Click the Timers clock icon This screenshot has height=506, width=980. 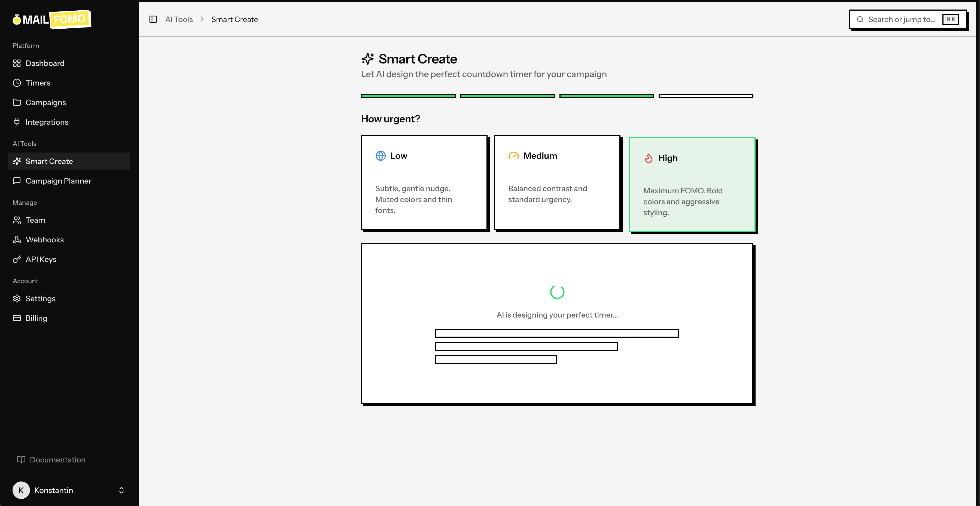pos(17,83)
